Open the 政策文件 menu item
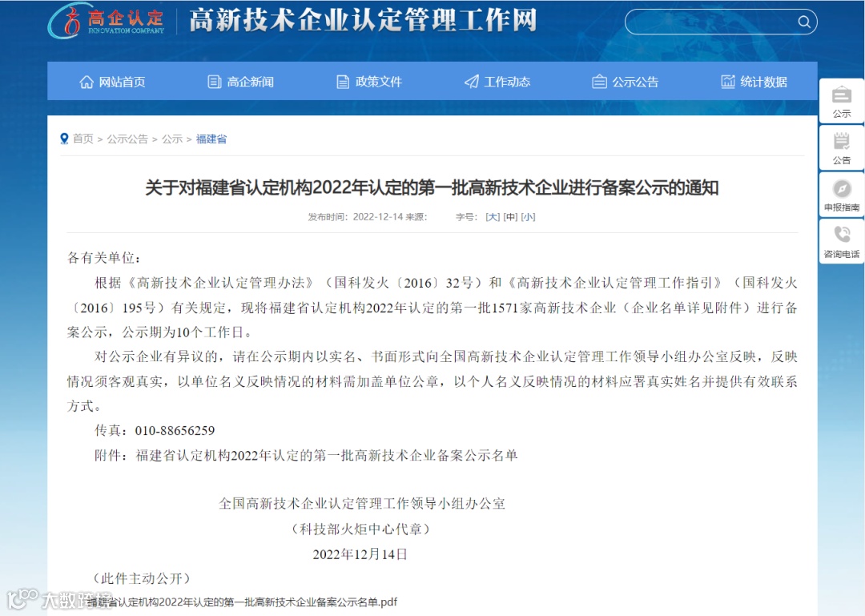 pyautogui.click(x=378, y=83)
